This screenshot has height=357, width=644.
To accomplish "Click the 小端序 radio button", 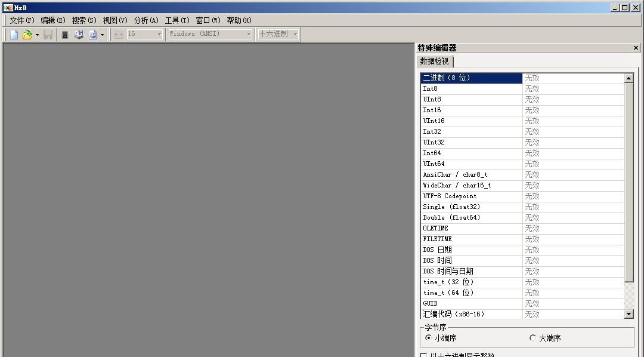I will click(429, 338).
